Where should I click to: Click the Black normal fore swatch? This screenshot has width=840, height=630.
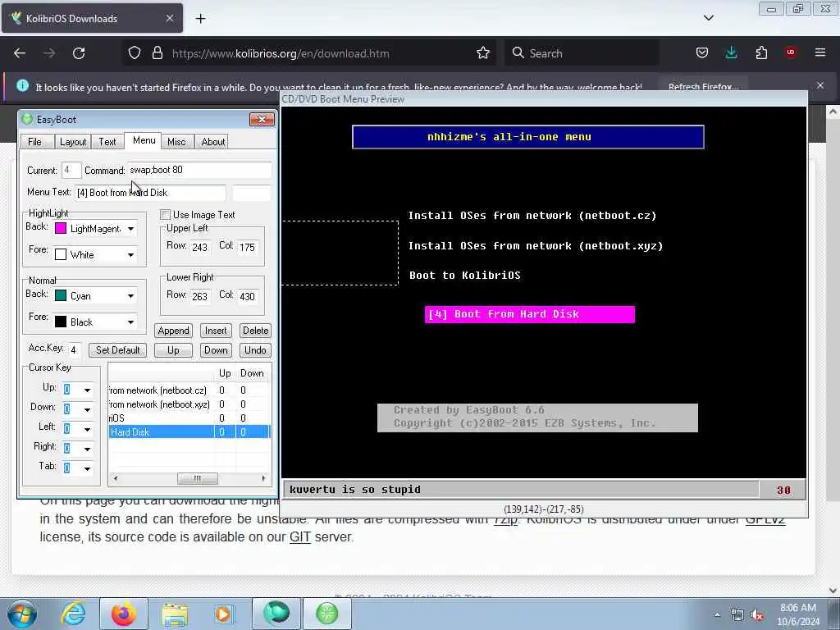(x=61, y=322)
